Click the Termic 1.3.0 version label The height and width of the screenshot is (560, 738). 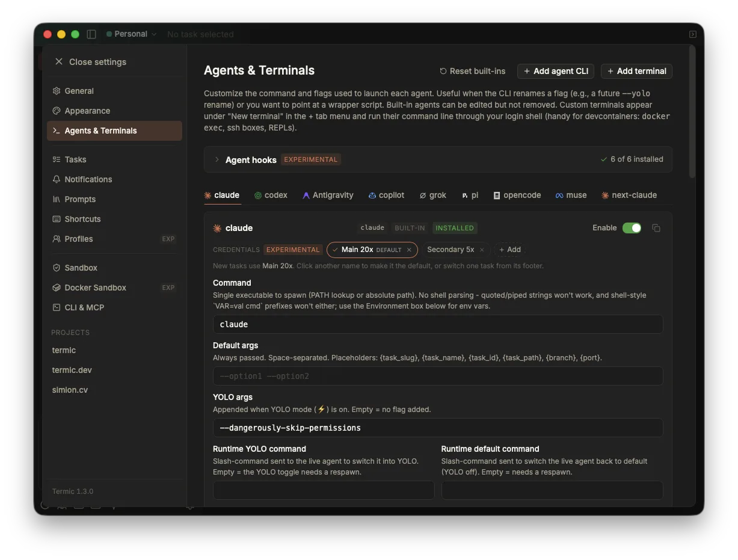(x=73, y=491)
